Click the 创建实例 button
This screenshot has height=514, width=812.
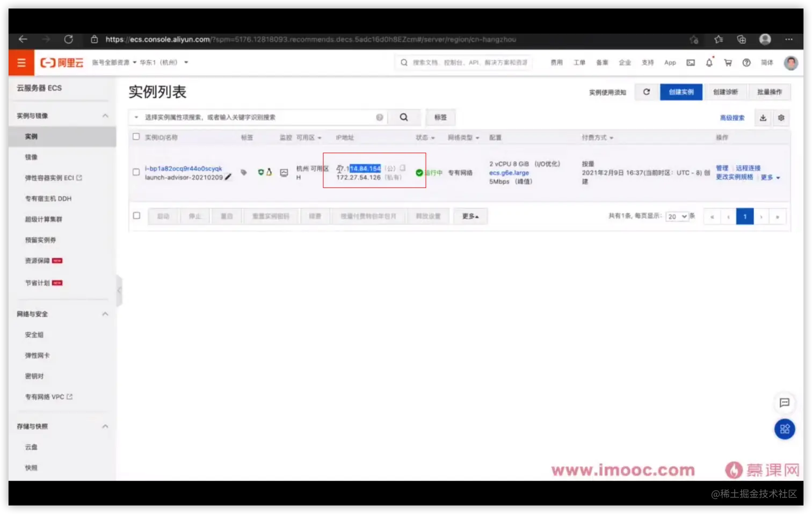(x=681, y=92)
